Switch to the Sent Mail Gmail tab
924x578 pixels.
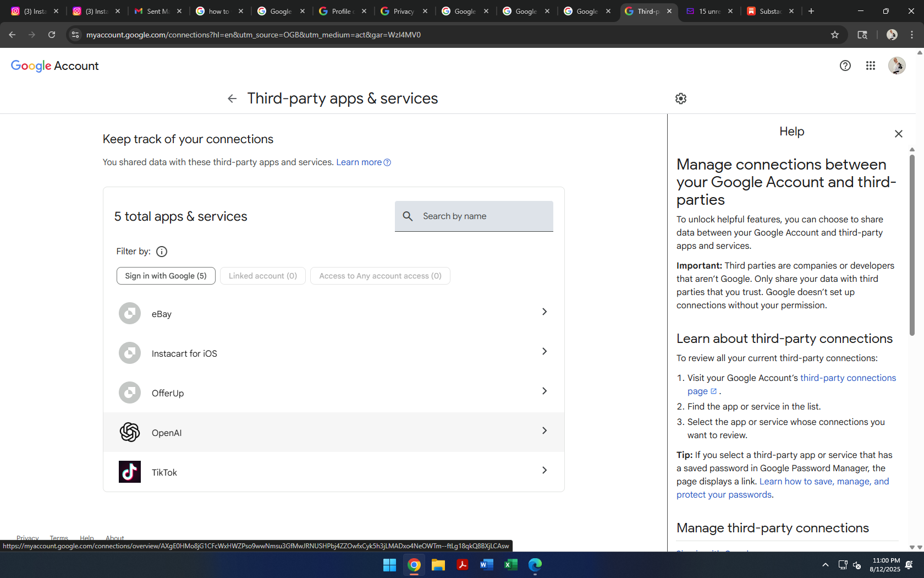[x=158, y=11]
